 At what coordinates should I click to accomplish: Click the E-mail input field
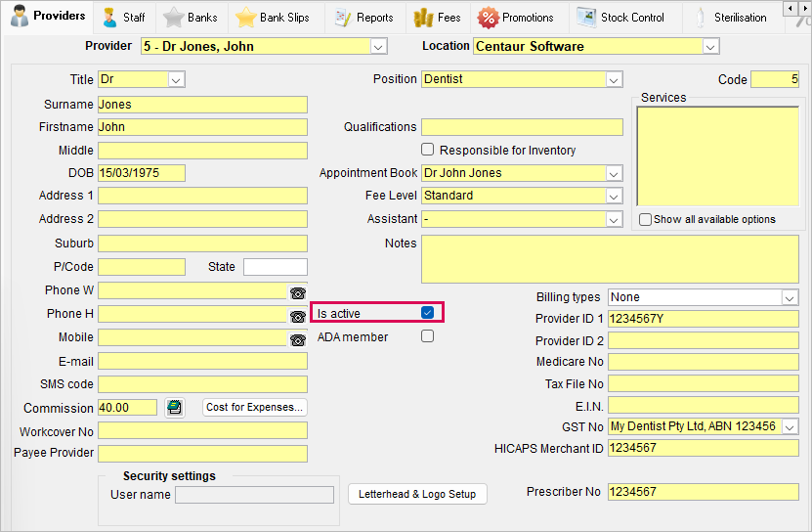(202, 362)
